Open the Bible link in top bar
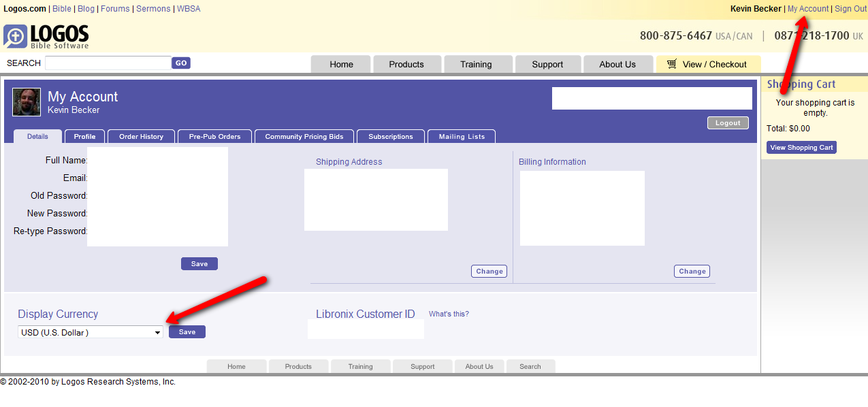Screen dimensions: 868x407 click(x=62, y=9)
